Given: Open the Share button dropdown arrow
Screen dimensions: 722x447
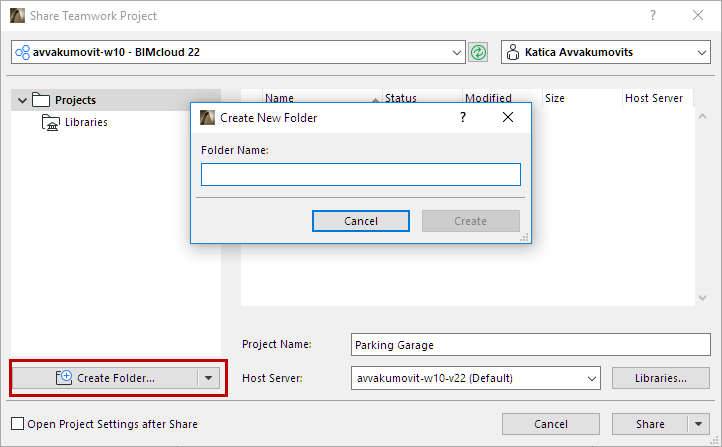Looking at the screenshot, I should 699,424.
